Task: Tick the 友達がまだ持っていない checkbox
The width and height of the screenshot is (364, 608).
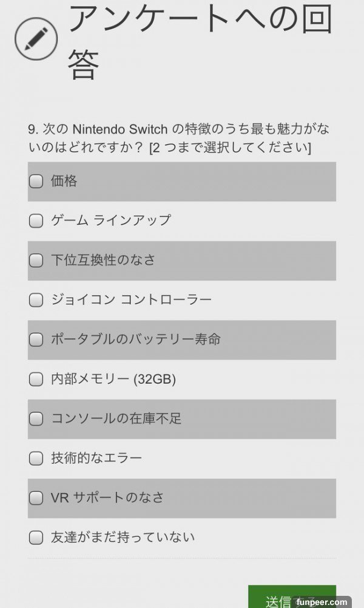Action: 36,537
